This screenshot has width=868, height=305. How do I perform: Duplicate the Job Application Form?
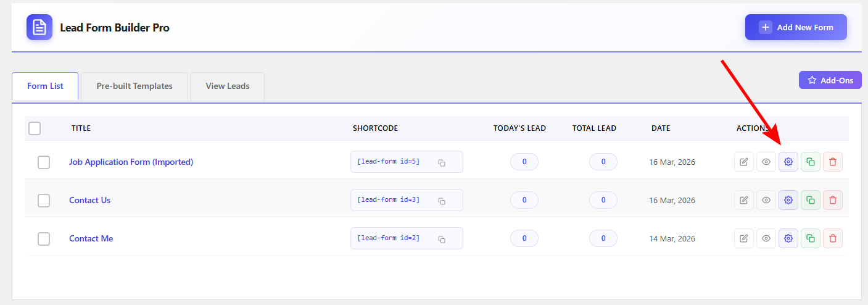(811, 162)
